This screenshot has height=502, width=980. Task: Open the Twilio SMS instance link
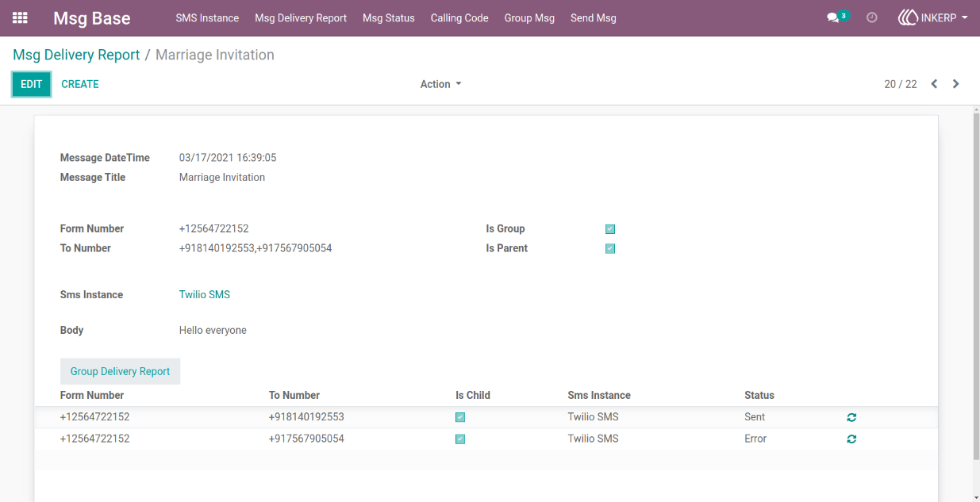205,294
